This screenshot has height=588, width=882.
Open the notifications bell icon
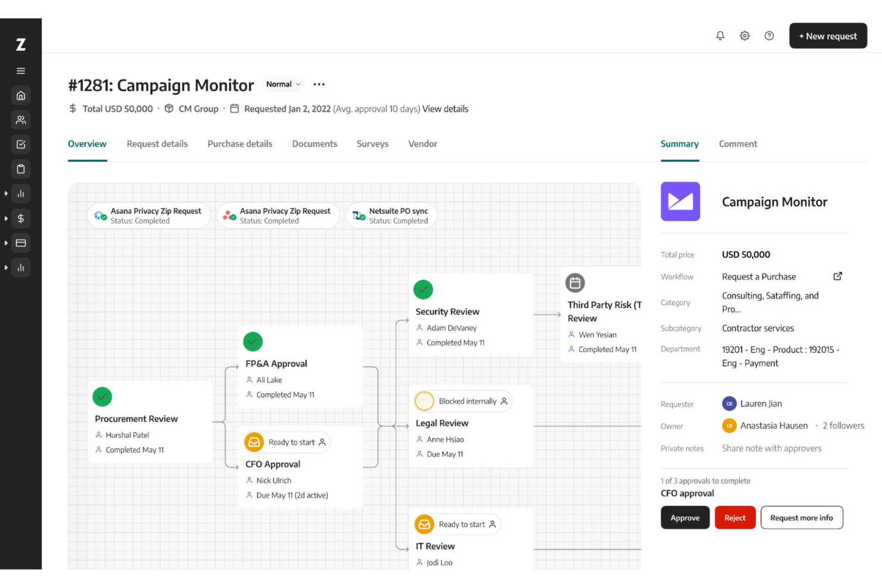click(720, 36)
